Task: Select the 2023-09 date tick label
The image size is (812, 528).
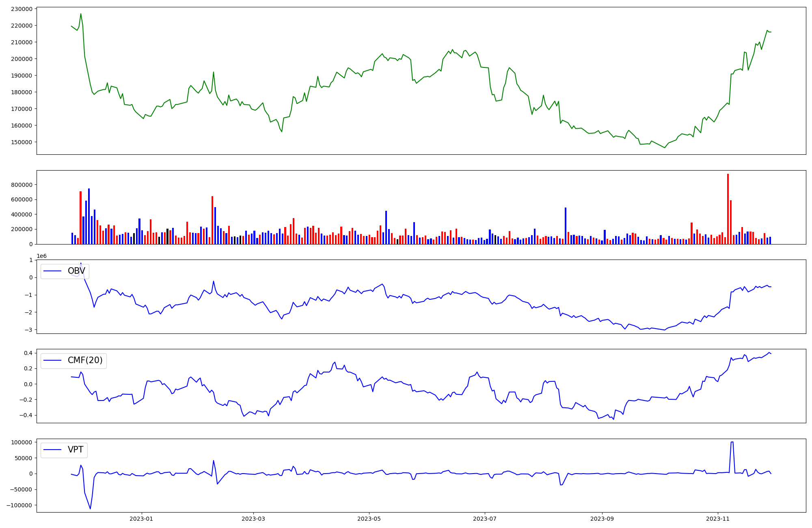Action: click(x=602, y=519)
